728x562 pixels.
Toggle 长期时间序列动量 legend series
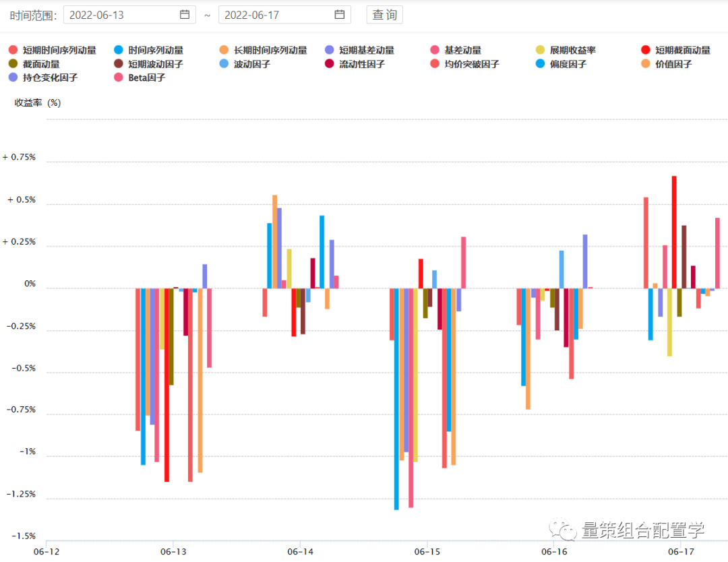pyautogui.click(x=264, y=50)
